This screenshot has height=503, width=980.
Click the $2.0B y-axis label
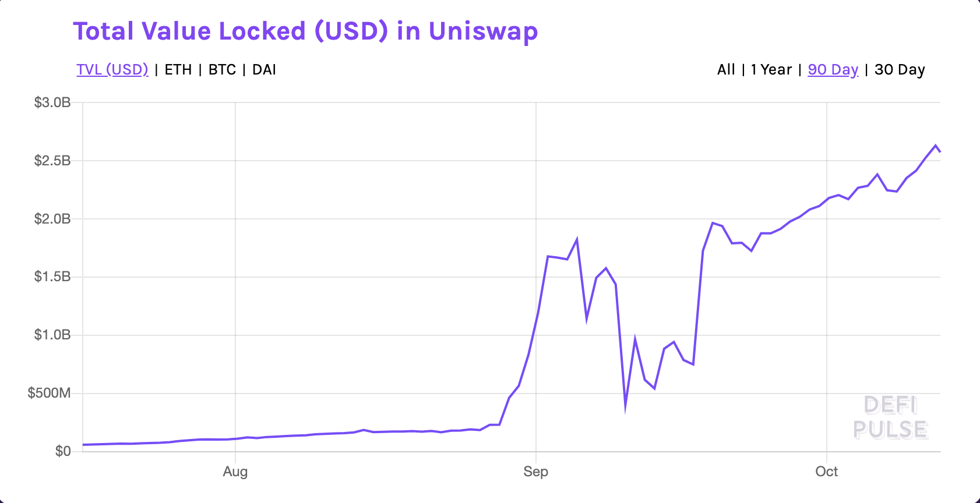tap(52, 219)
